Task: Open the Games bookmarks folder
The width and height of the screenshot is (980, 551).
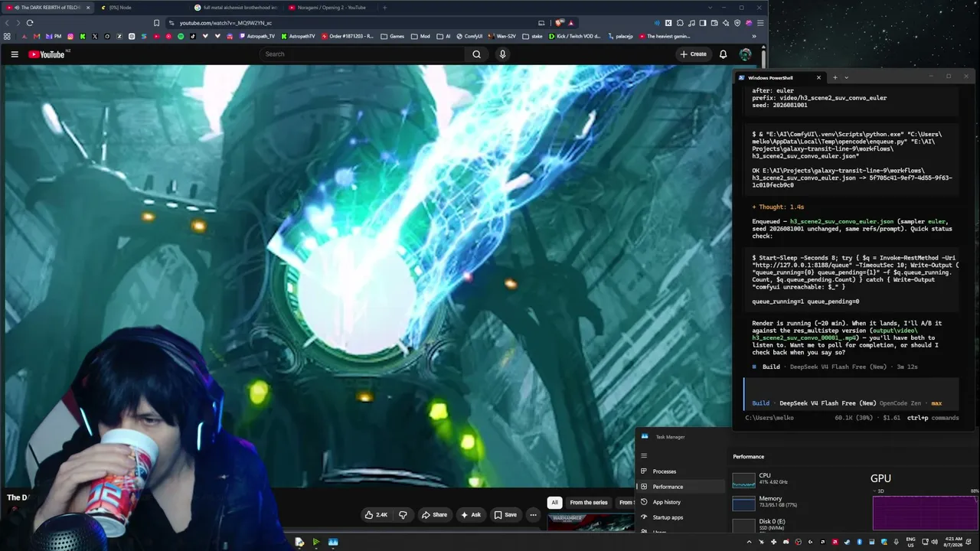Action: click(x=393, y=36)
